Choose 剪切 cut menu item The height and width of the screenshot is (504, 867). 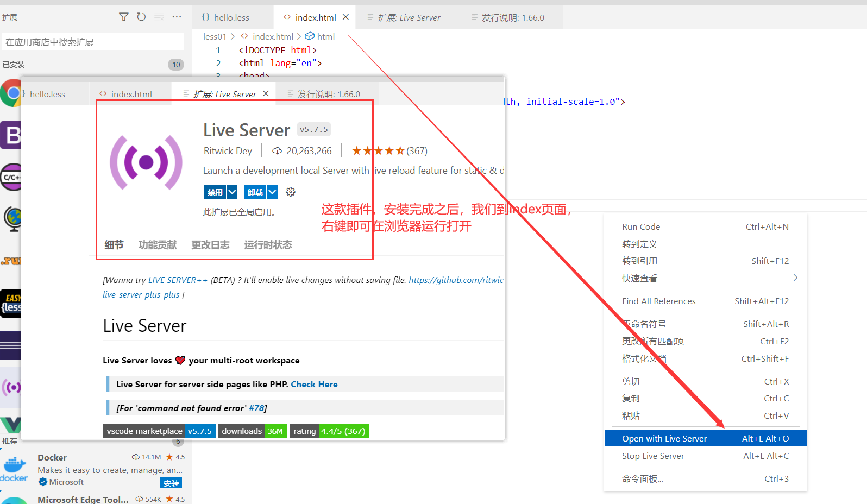click(x=705, y=381)
